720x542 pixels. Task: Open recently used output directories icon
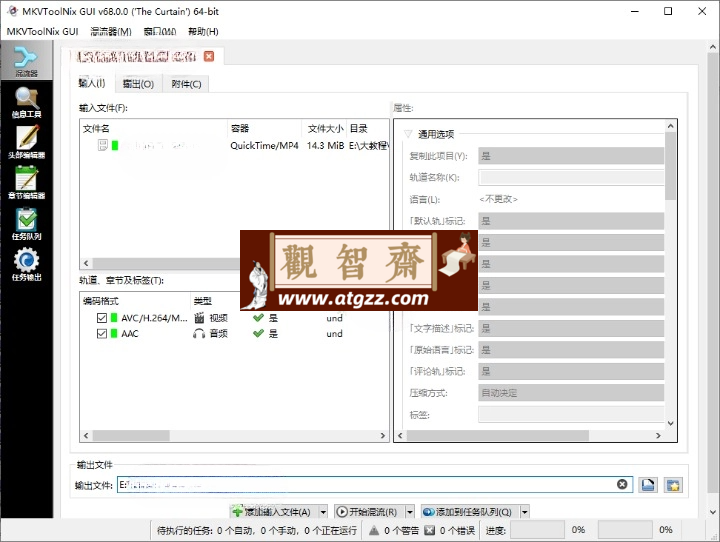click(673, 485)
